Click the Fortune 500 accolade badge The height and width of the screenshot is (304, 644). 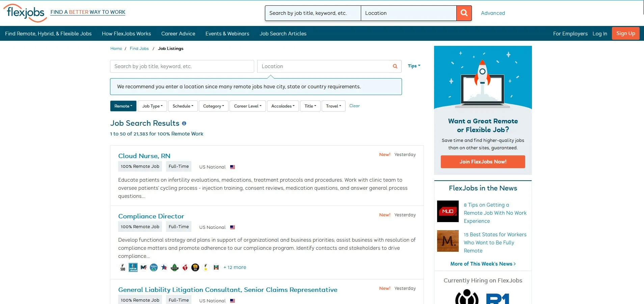point(123,268)
